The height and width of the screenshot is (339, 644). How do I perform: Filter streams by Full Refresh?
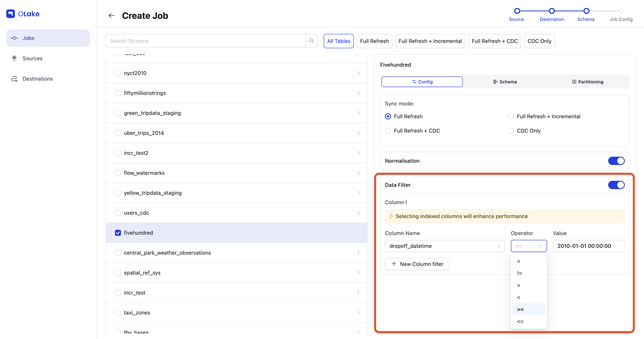coord(374,41)
